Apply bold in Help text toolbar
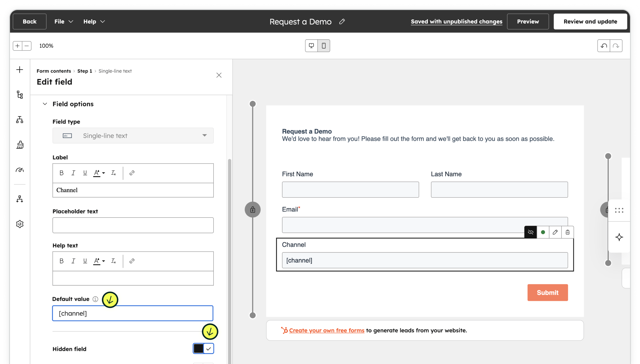640x364 pixels. coord(62,261)
